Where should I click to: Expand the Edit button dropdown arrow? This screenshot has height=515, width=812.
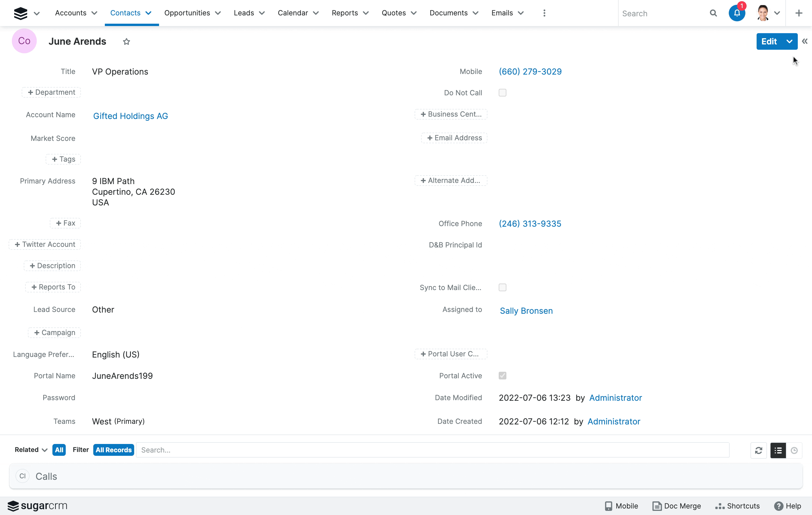click(789, 41)
